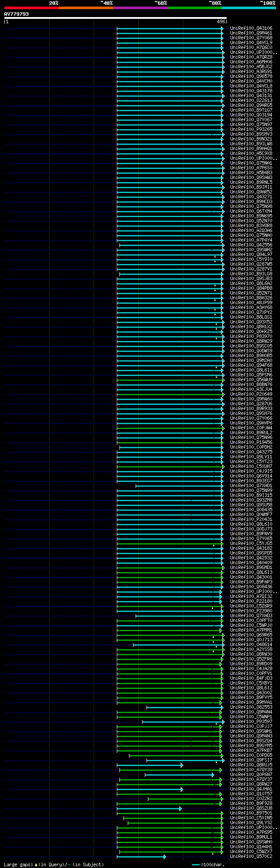Select hit label UniRef100_Q9SH76

(x=251, y=414)
